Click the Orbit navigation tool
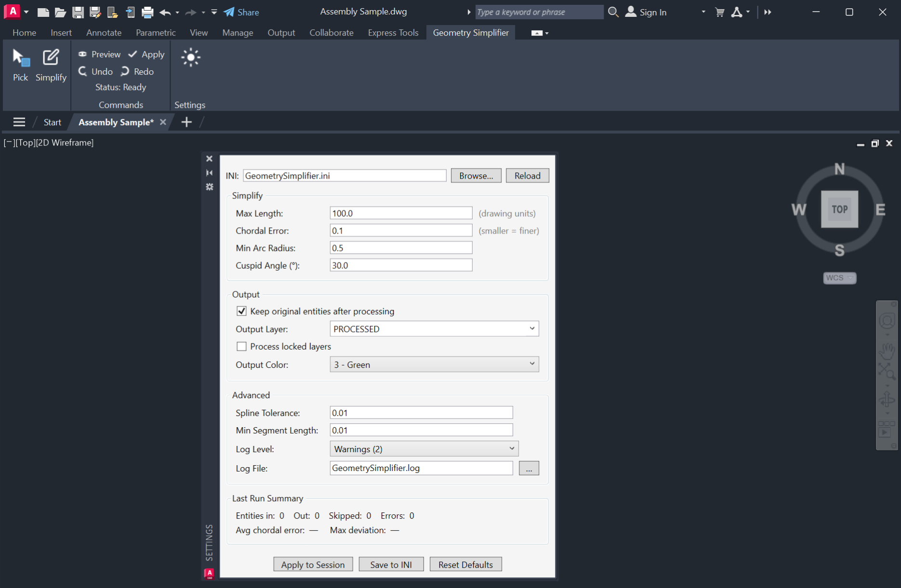Viewport: 901px width, 588px height. click(x=887, y=399)
